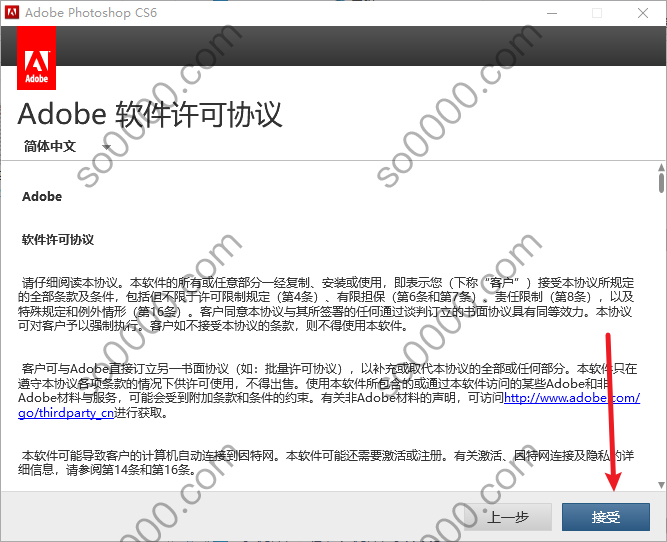
Task: Click the scrollbar up arrow
Action: click(661, 167)
